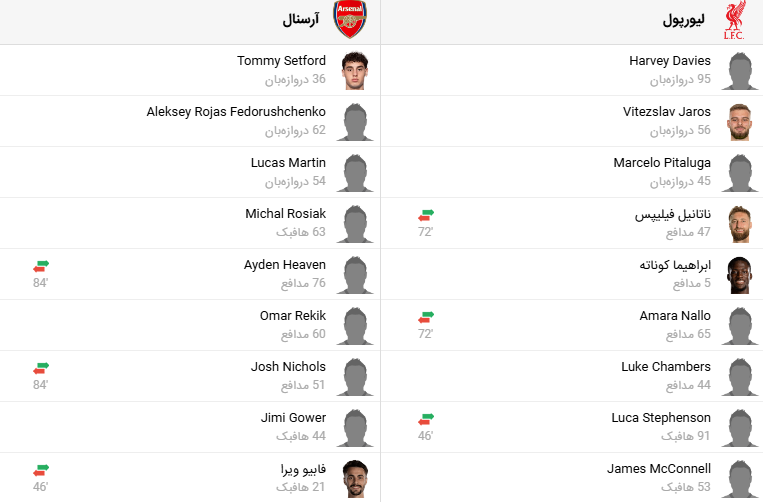Click Ayden Heaven's substitution arrows icon
This screenshot has width=763, height=502.
tap(41, 265)
